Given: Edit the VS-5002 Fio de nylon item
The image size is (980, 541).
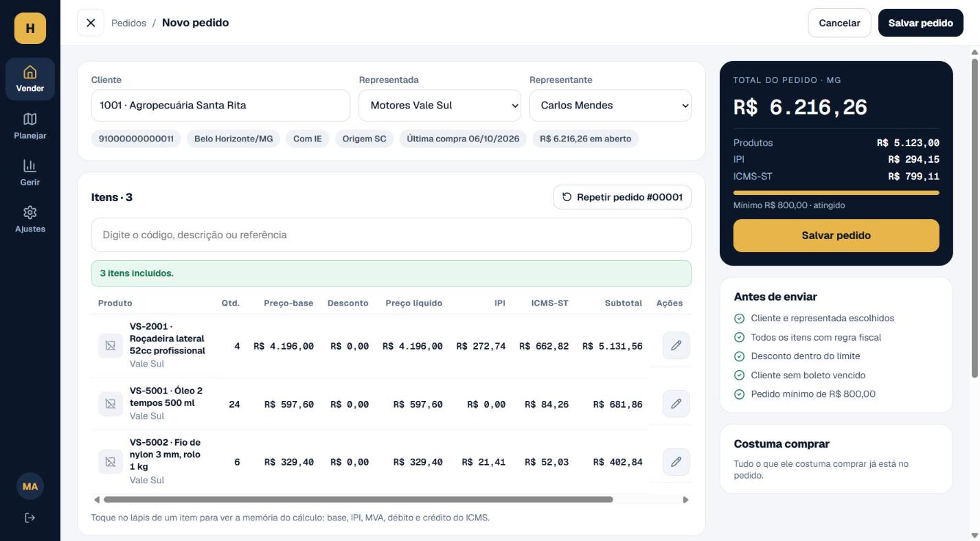Looking at the screenshot, I should [676, 462].
